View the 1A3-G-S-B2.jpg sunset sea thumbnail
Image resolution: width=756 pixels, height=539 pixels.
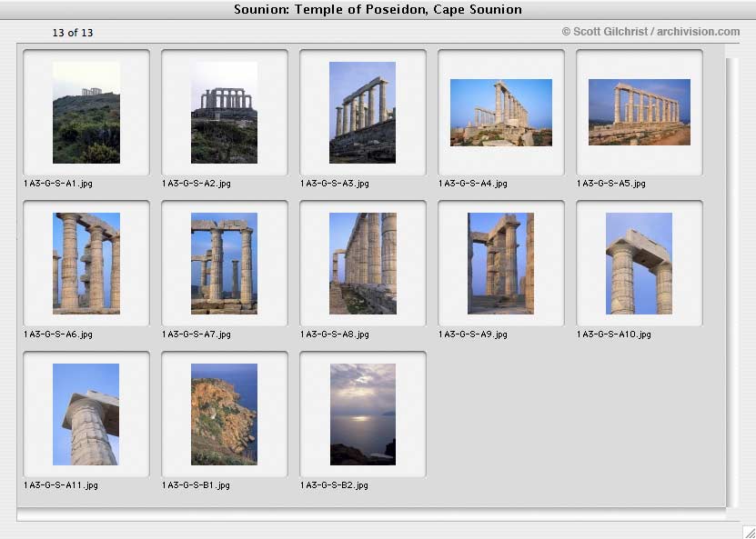pos(363,414)
